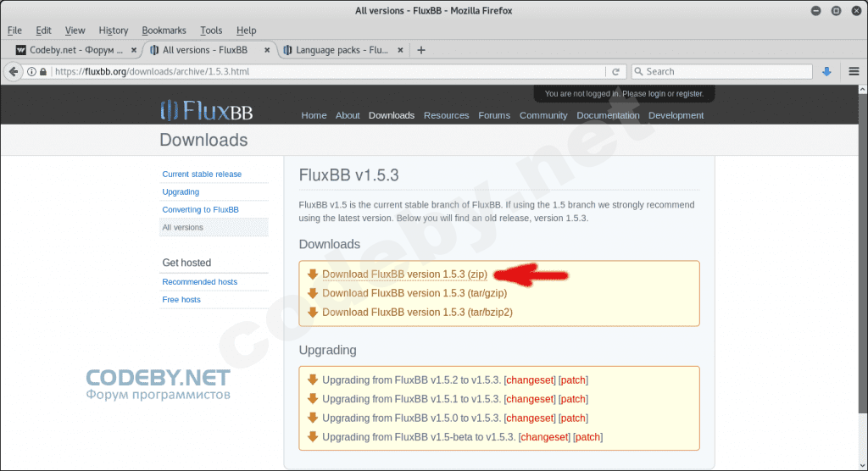This screenshot has height=471, width=868.
Task: Download FluxBB version 1.5.3 (zip)
Action: tap(404, 274)
